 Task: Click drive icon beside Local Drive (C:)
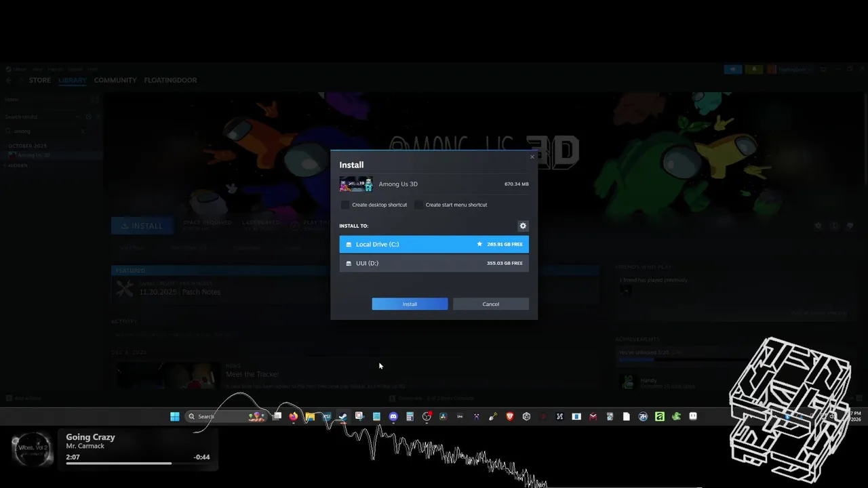tap(349, 244)
